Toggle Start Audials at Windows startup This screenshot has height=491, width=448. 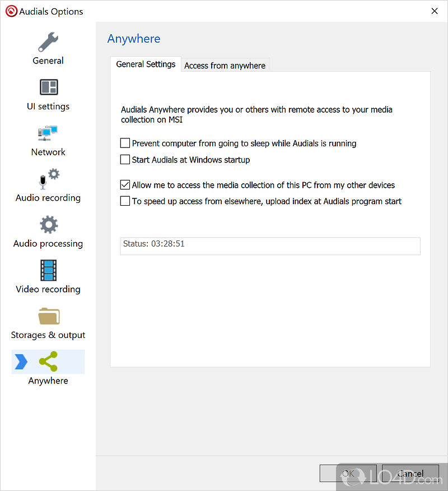(125, 160)
